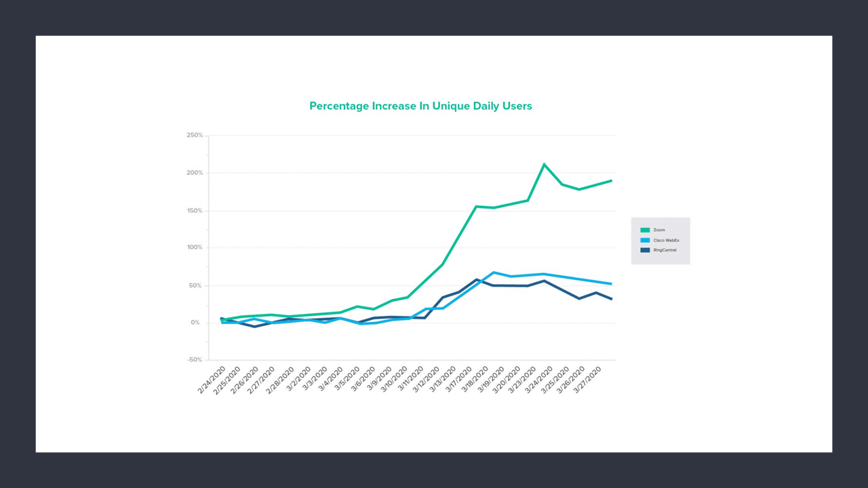The height and width of the screenshot is (488, 868).
Task: Click the -50% y-axis label
Action: [195, 360]
